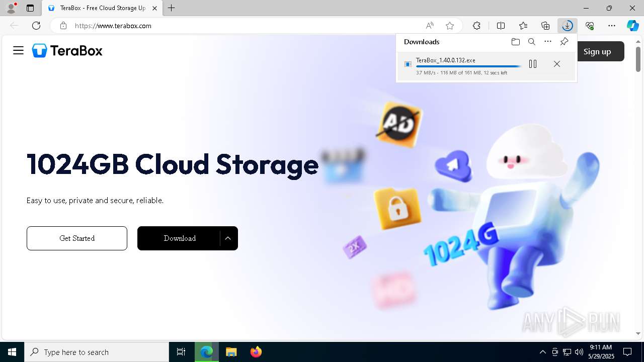
Task: Open downloads folder in Downloads panel
Action: click(x=515, y=42)
